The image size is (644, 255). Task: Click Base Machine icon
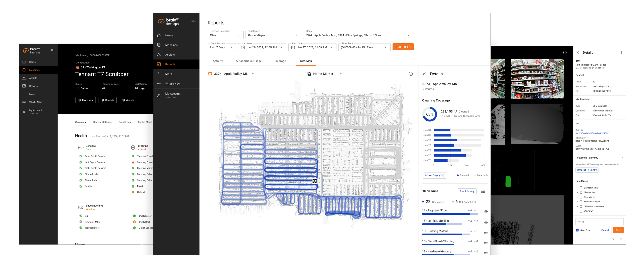(81, 207)
